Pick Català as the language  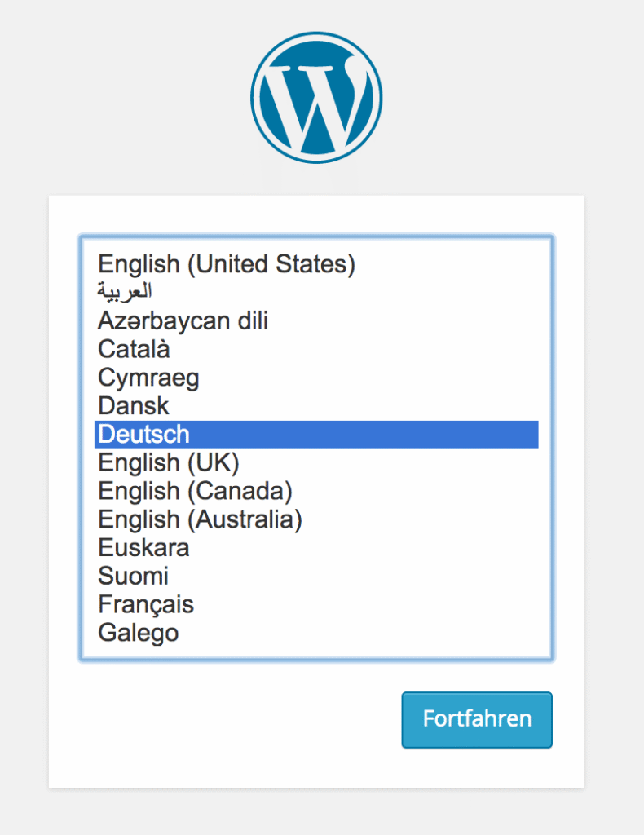134,350
